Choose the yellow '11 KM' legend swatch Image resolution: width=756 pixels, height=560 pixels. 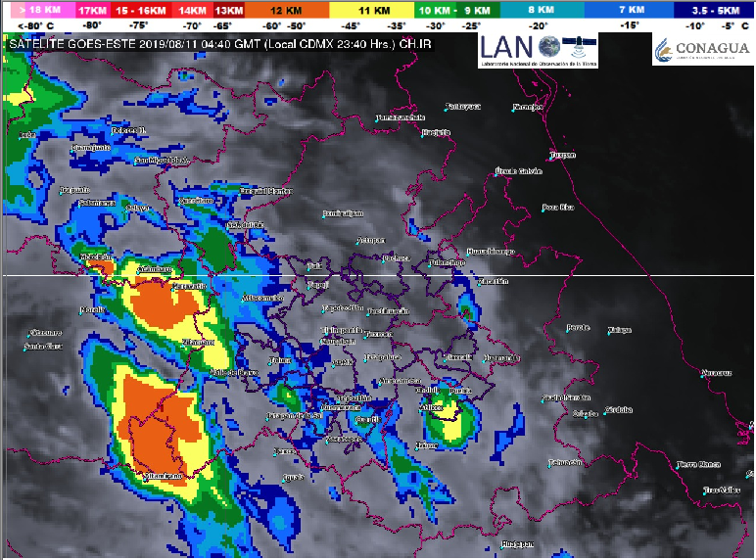pos(372,10)
